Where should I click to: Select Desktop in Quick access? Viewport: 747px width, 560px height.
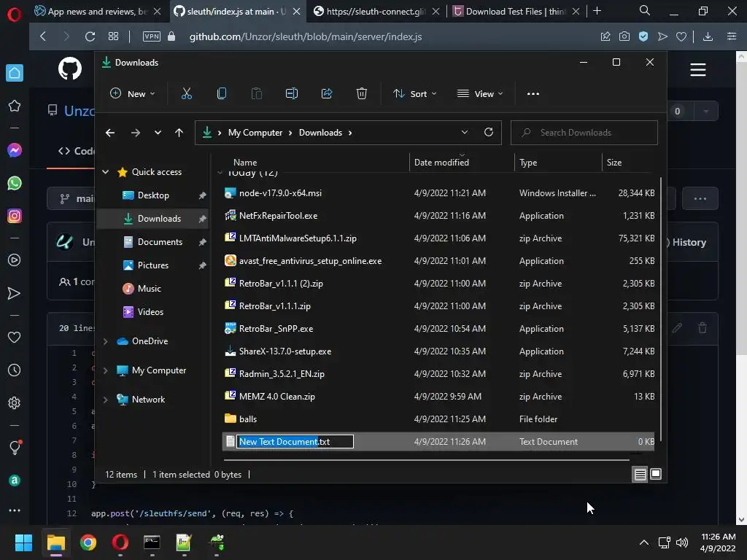(x=153, y=195)
